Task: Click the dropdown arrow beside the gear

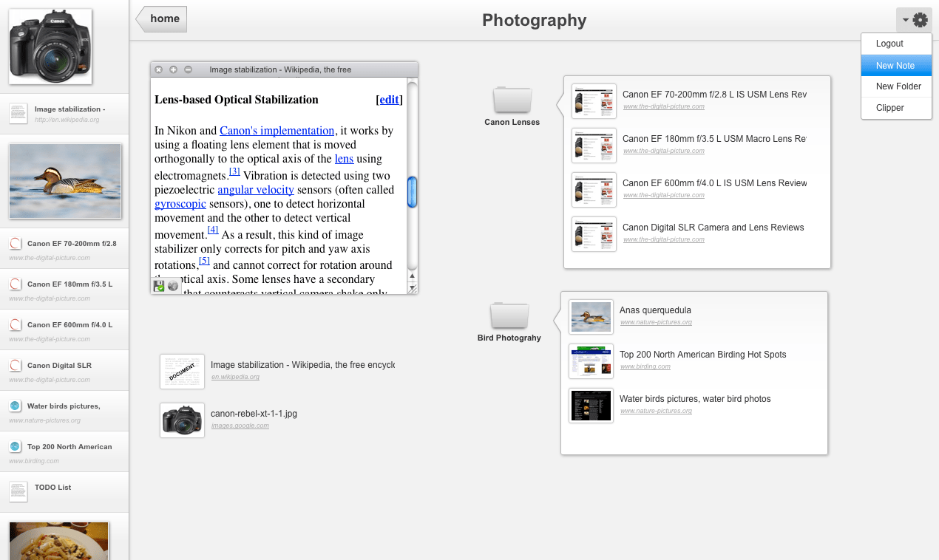Action: point(905,20)
